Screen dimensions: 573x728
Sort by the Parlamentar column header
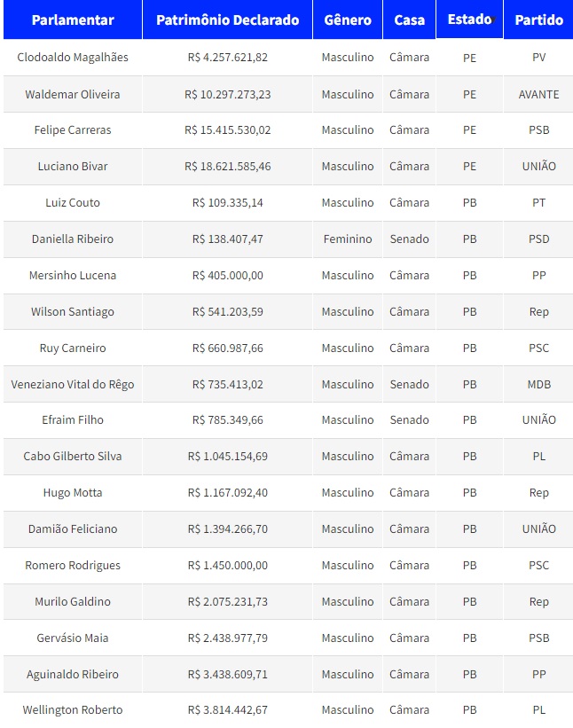tap(73, 20)
